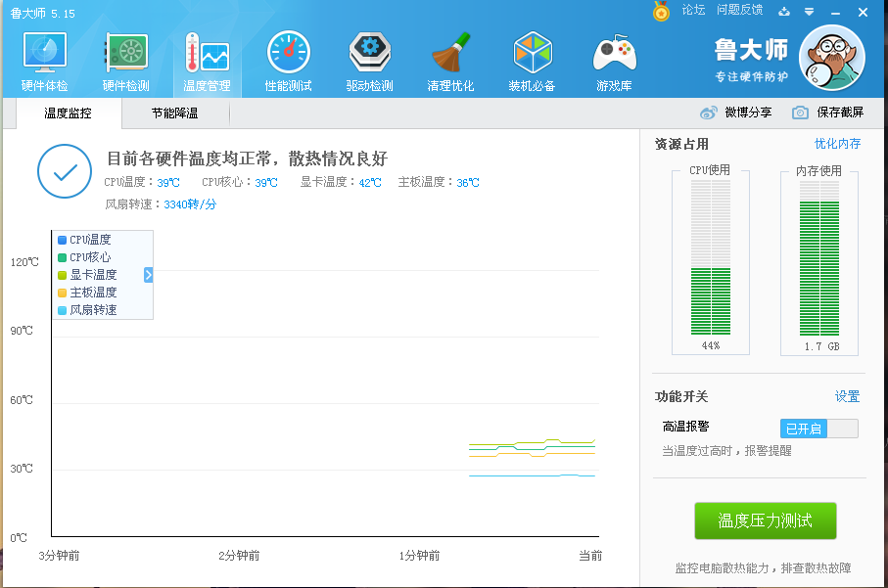Click the gold medal icon in title bar

click(x=661, y=11)
